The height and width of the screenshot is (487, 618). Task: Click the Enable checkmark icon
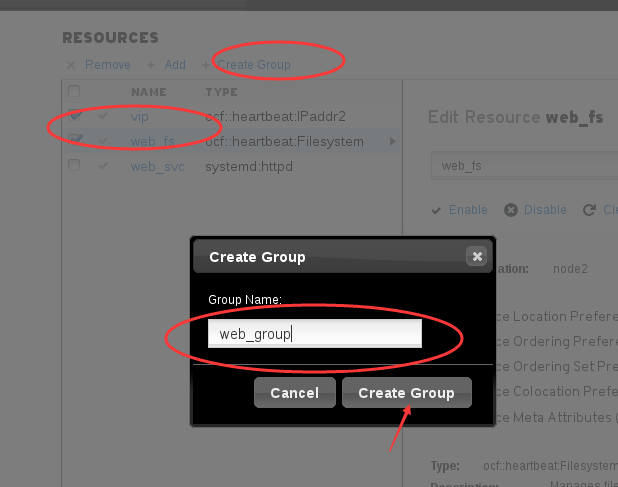[436, 210]
